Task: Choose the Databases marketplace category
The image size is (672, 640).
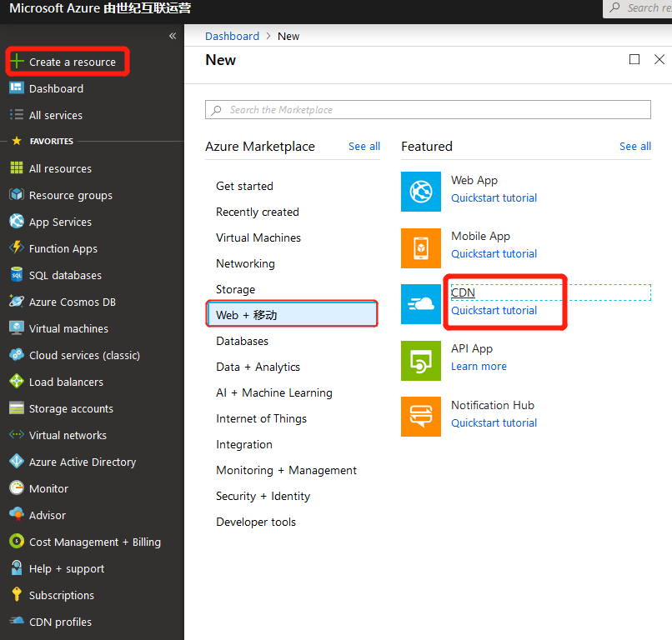Action: coord(242,341)
